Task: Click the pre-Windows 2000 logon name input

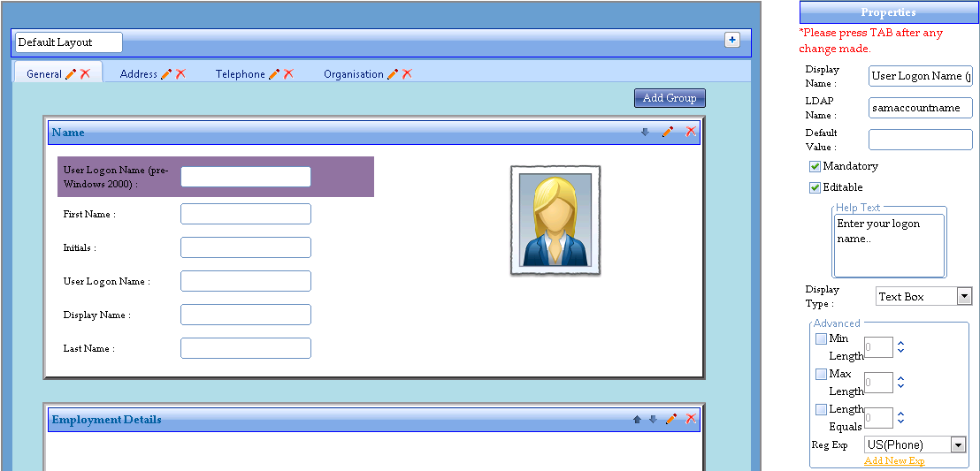Action: tap(246, 177)
